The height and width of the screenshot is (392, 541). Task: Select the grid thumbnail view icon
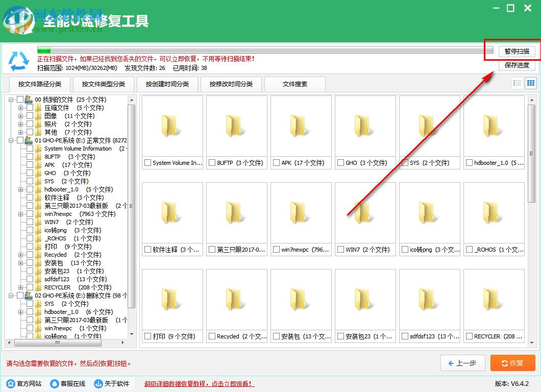(530, 83)
